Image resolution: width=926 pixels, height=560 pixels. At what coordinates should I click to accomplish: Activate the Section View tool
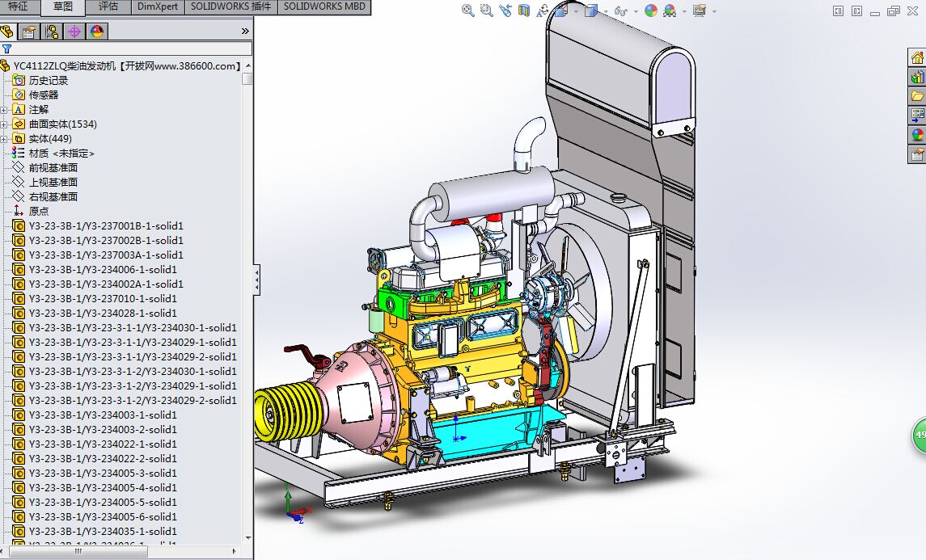point(524,11)
